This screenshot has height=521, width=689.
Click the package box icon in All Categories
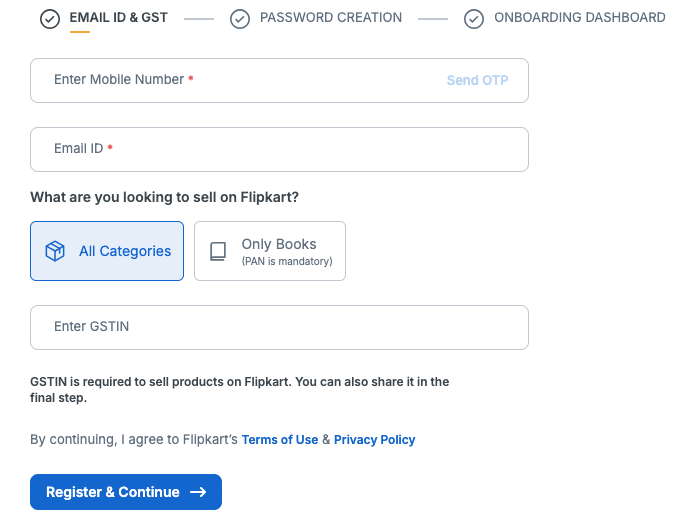(56, 251)
